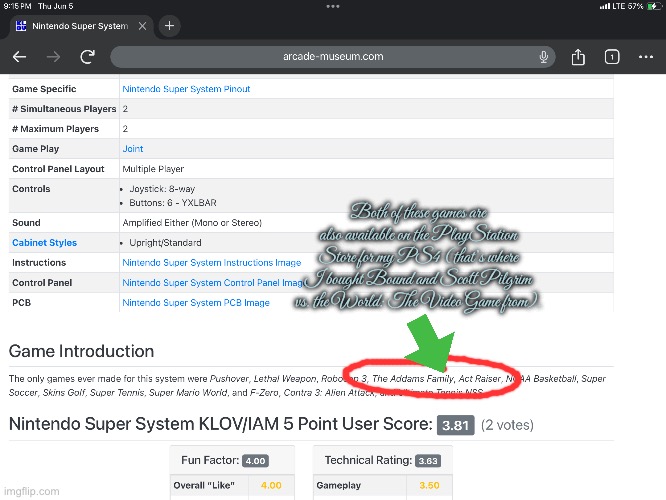Tap the Fun Factor 4.00 badge

click(x=255, y=461)
